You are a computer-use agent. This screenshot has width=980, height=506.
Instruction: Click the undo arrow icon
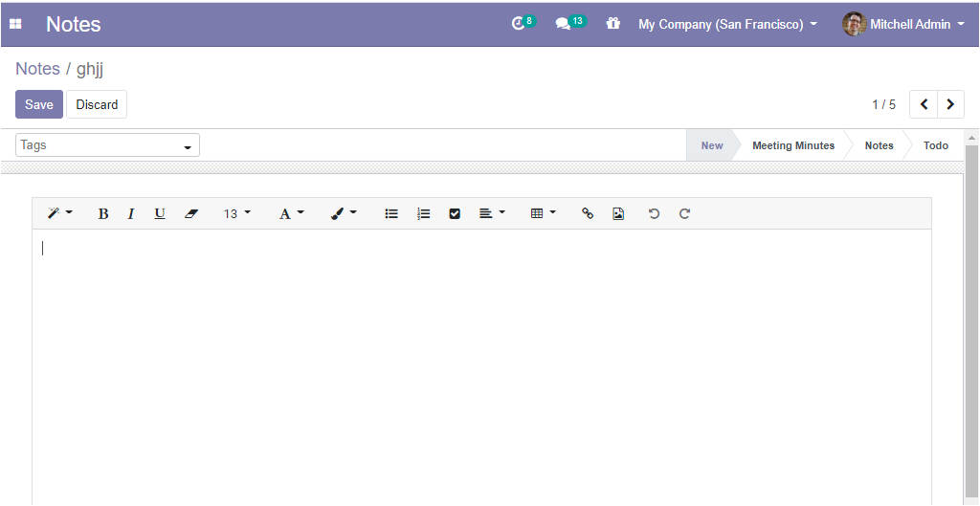[x=654, y=213]
